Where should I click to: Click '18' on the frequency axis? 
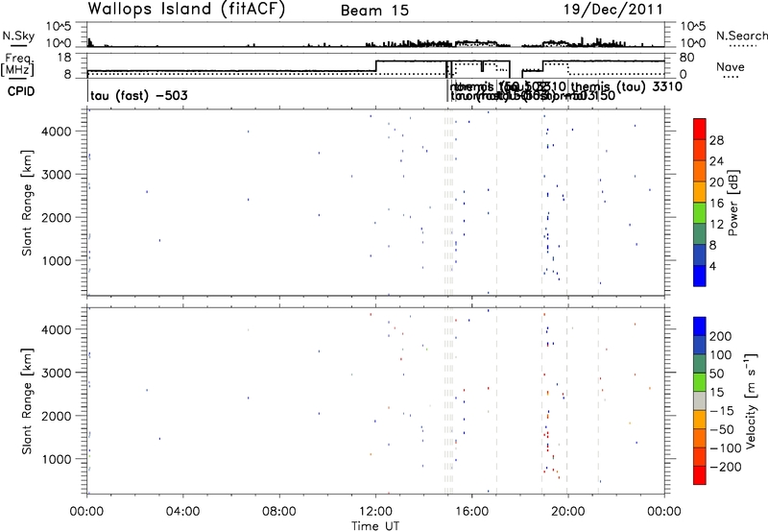pos(63,58)
